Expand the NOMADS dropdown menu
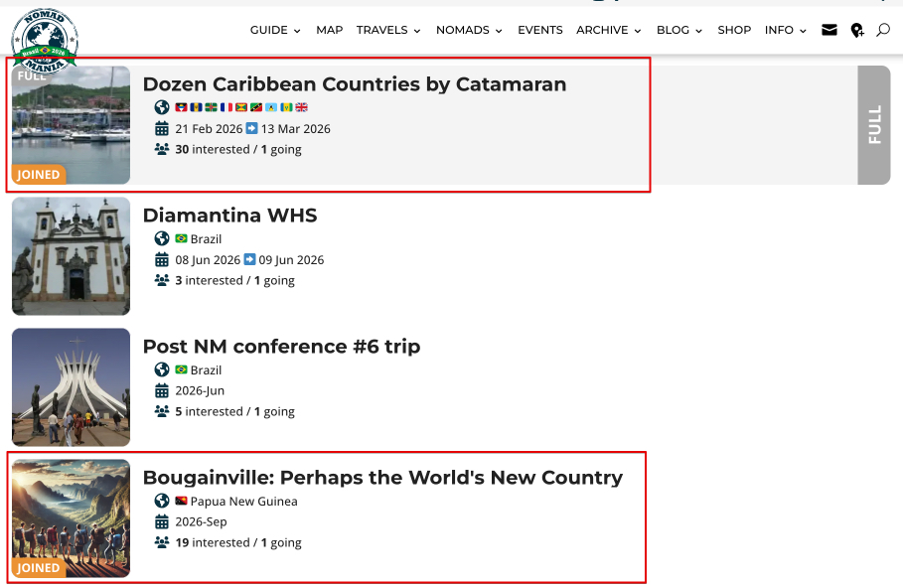Viewport: 903px width, 588px height. (469, 30)
